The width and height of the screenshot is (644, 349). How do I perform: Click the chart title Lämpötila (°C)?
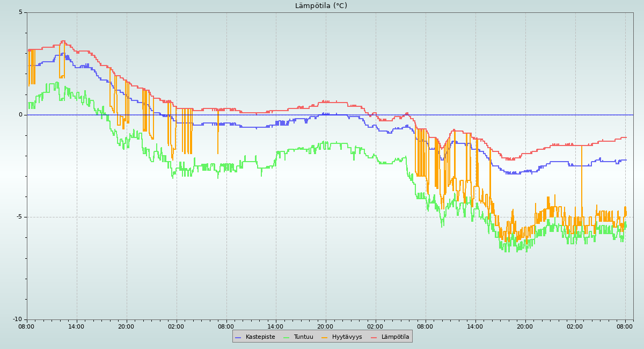coord(321,6)
